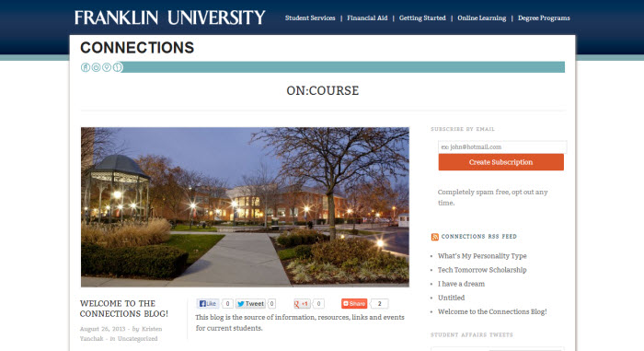The image size is (644, 351).
Task: Click the CONNECTIONS blog title
Action: point(137,48)
